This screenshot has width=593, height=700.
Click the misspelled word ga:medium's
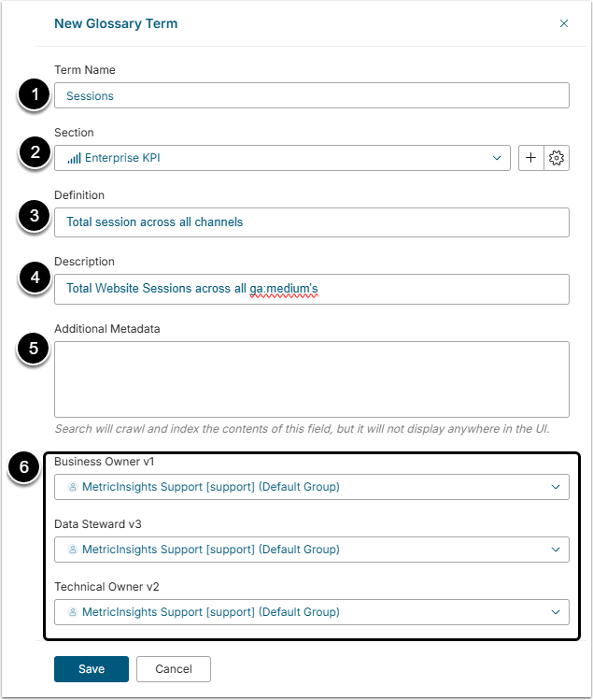click(x=284, y=290)
